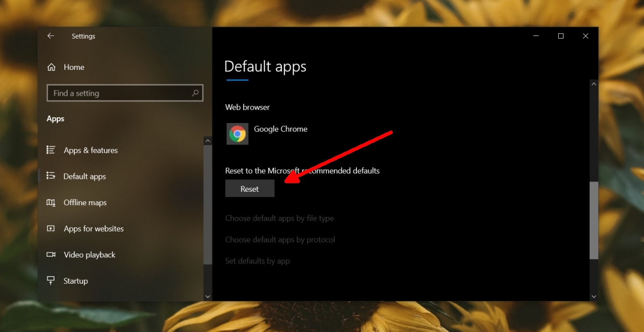The width and height of the screenshot is (644, 332).
Task: Click the Startup monitor icon
Action: (52, 280)
